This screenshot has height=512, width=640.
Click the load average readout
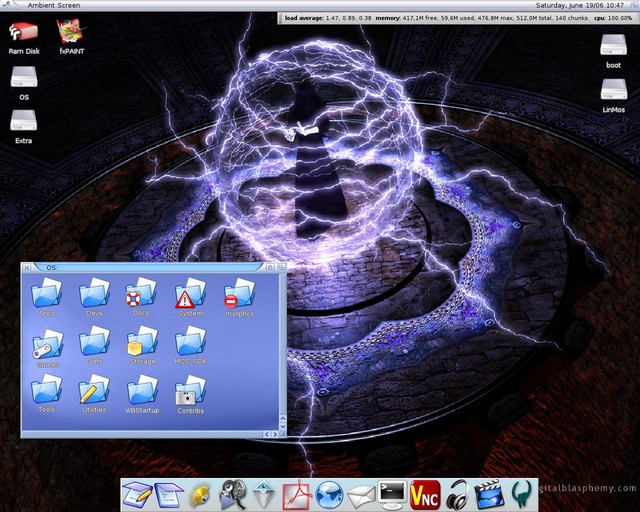click(x=328, y=18)
